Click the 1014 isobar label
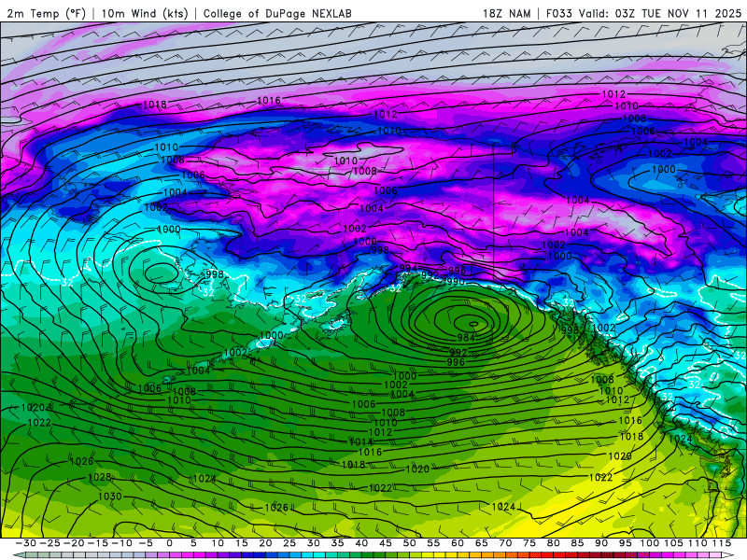 (361, 441)
